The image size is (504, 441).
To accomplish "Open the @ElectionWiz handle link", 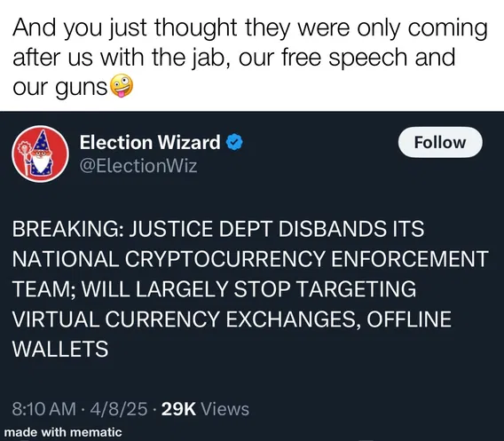I will point(138,166).
